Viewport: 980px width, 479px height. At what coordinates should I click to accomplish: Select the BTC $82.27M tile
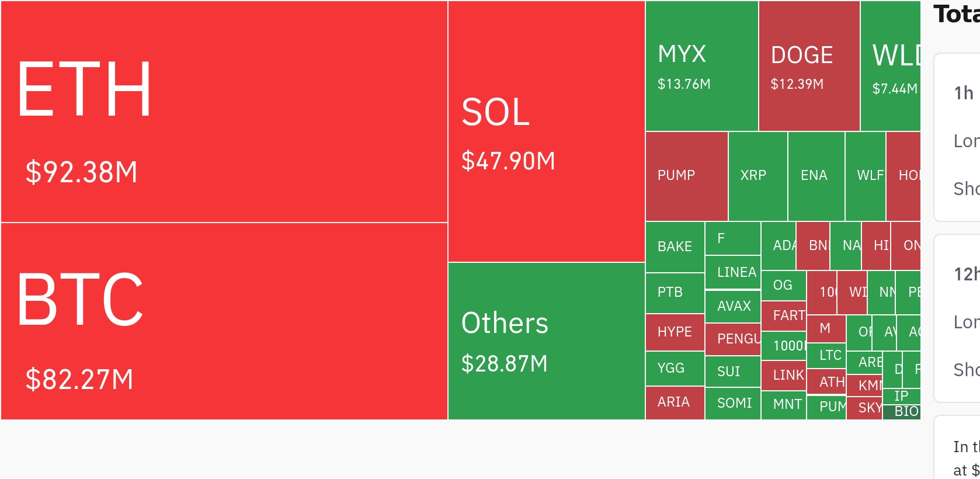coord(224,321)
